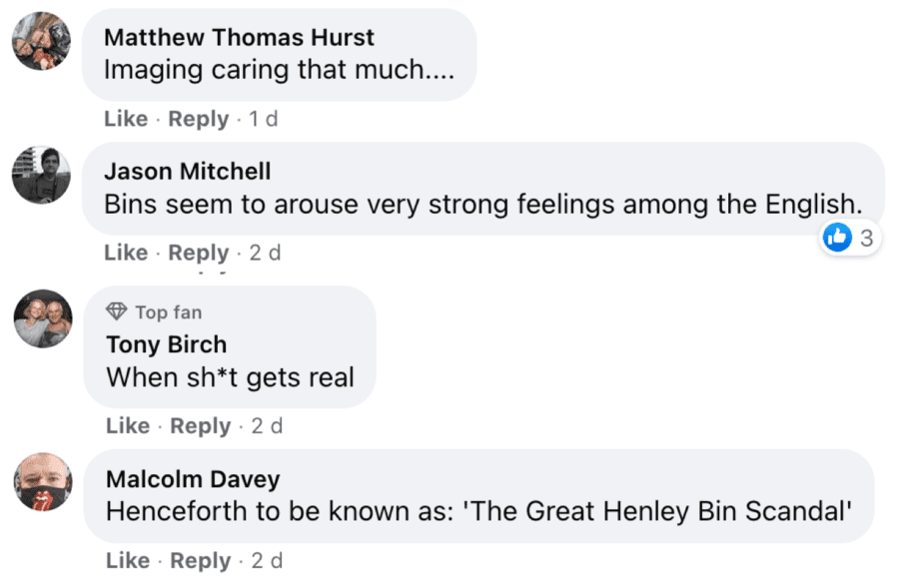Open the 1 d timestamp on Matthew's comment
The image size is (899, 588).
coord(264,119)
